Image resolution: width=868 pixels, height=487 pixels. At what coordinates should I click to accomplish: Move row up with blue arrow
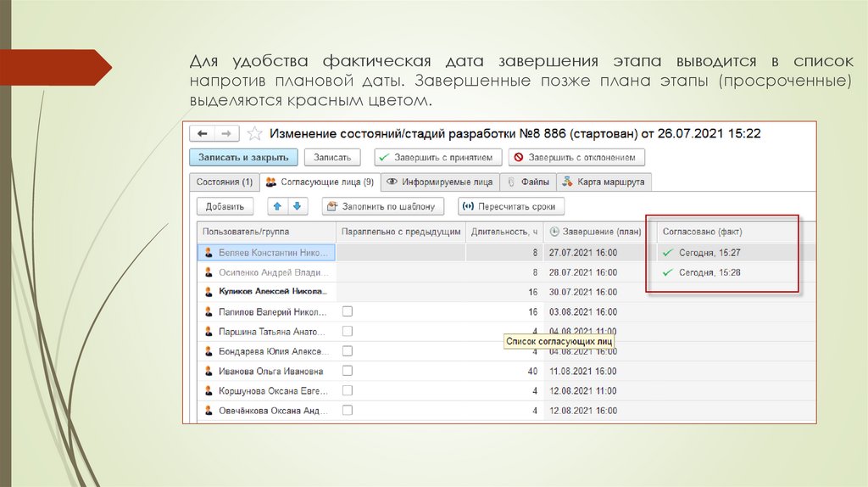(277, 206)
